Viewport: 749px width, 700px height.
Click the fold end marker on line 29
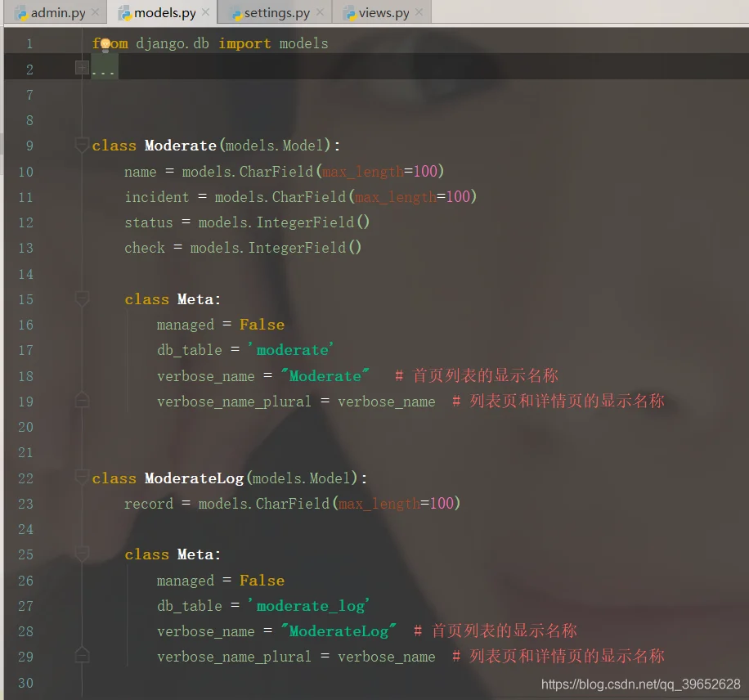82,655
